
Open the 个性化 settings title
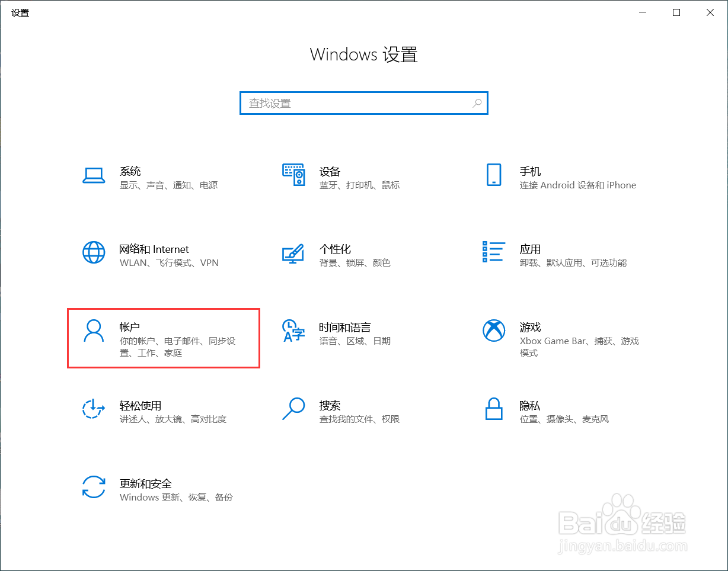(336, 249)
